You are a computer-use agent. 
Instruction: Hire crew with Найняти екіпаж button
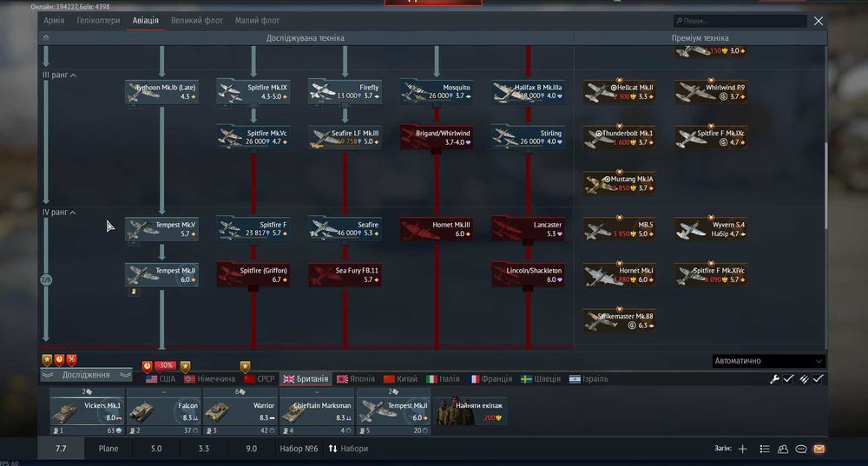470,411
